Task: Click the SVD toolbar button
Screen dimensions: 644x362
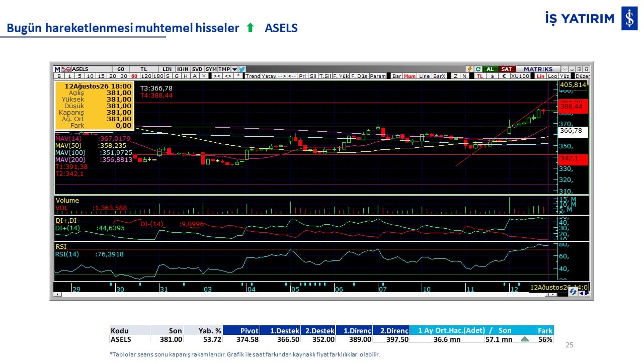Action: (x=197, y=69)
